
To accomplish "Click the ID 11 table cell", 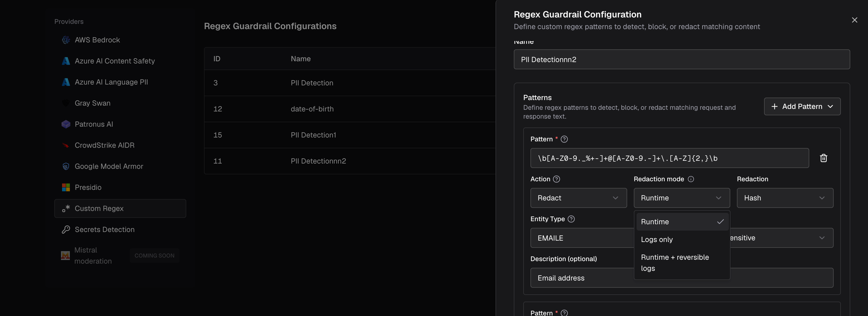I will pos(218,161).
